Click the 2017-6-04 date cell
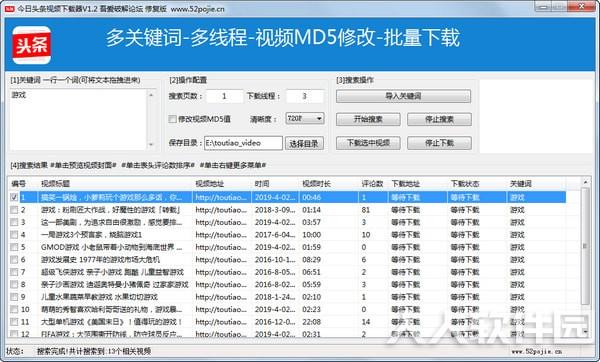 click(275, 235)
